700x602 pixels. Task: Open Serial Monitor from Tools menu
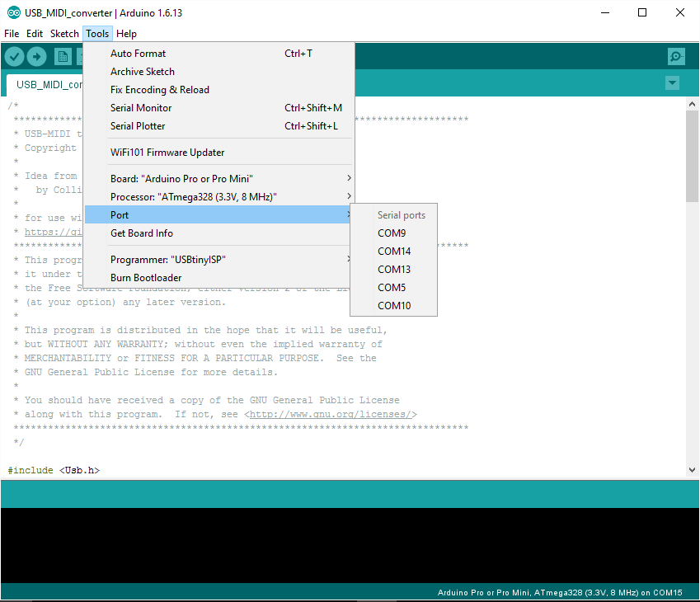pos(218,108)
